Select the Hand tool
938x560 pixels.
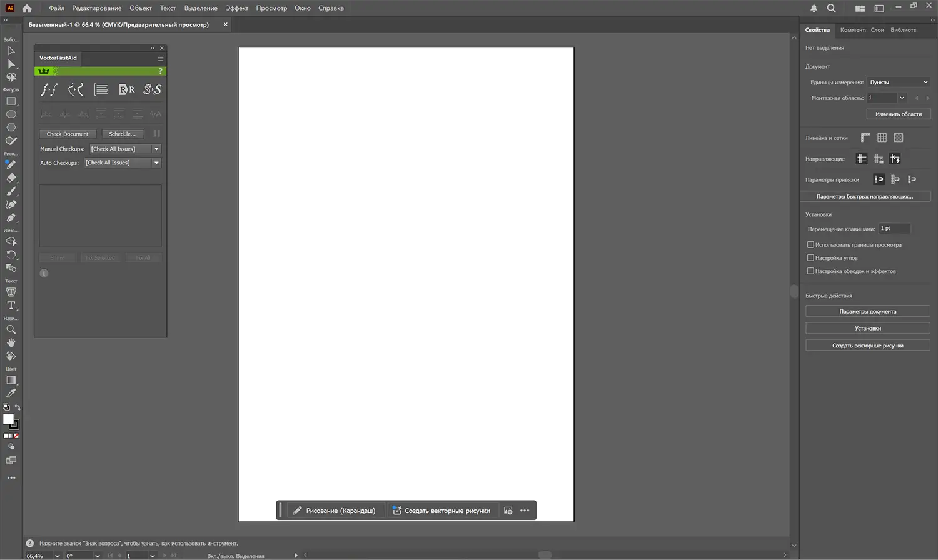(x=11, y=342)
